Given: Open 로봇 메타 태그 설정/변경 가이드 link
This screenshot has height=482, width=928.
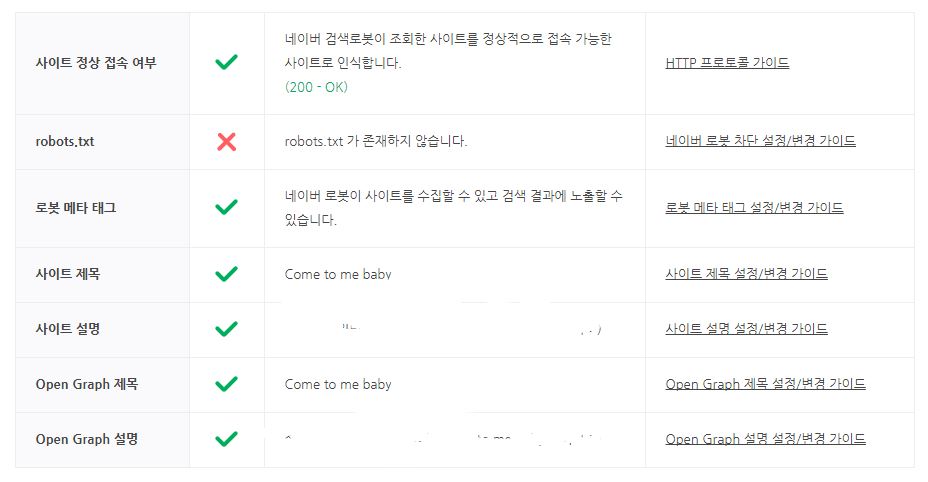Looking at the screenshot, I should click(754, 207).
